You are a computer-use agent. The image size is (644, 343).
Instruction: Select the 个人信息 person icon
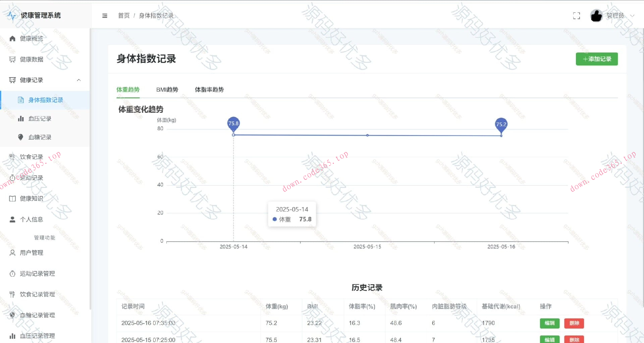pos(12,219)
